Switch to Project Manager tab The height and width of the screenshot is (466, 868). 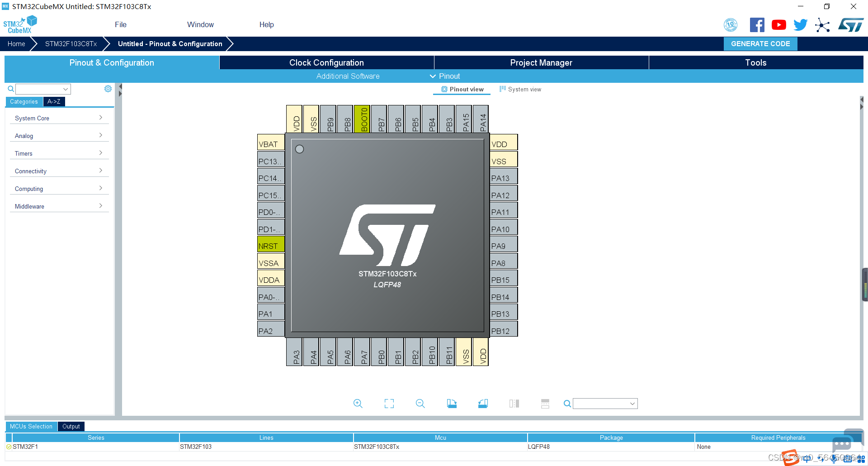(541, 62)
